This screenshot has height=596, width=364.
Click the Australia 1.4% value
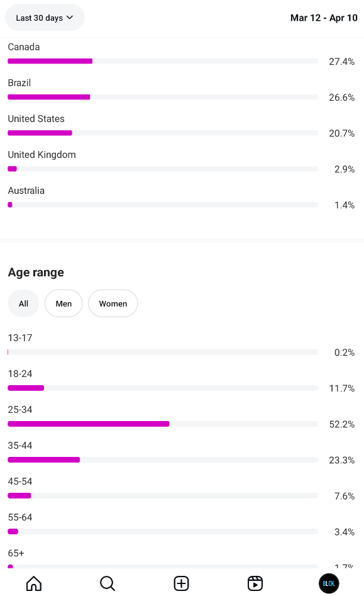click(345, 205)
